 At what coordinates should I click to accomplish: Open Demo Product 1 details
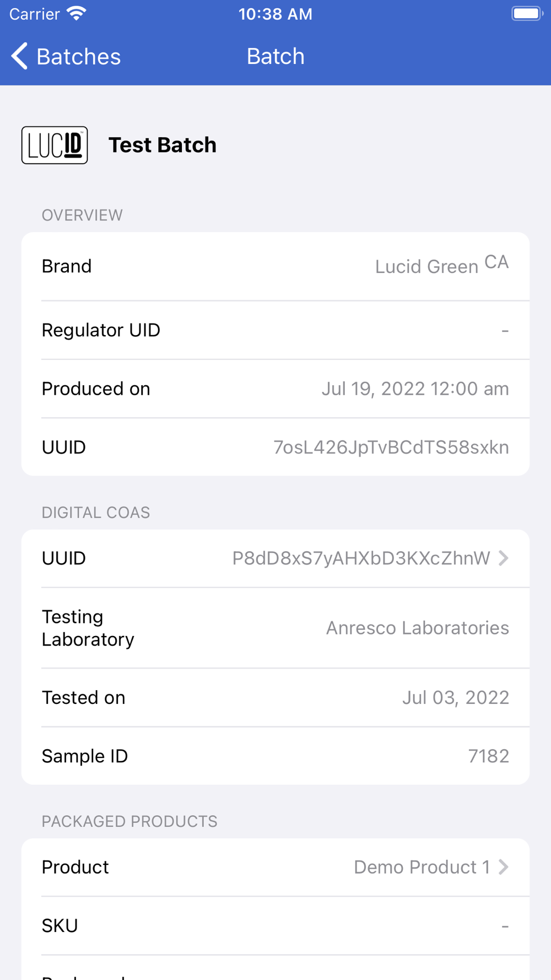click(422, 867)
